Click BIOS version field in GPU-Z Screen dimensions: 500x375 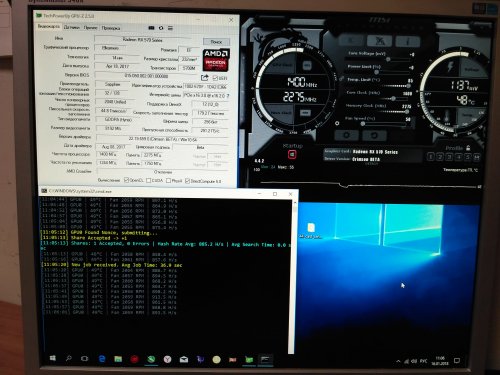coord(146,76)
